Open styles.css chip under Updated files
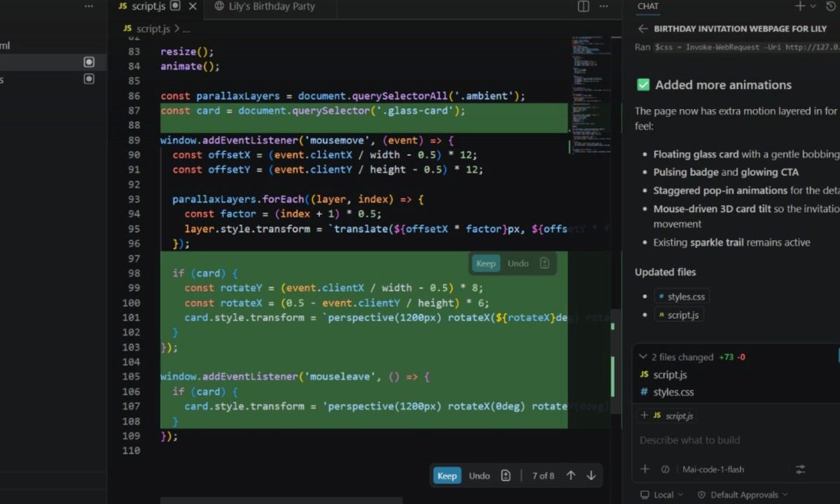The image size is (840, 504). pyautogui.click(x=682, y=297)
